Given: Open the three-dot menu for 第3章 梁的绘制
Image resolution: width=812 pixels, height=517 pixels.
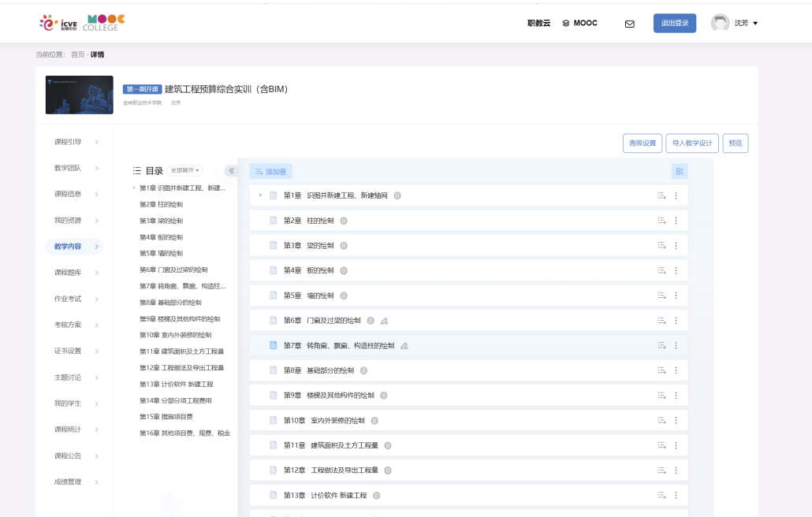Looking at the screenshot, I should click(x=676, y=245).
